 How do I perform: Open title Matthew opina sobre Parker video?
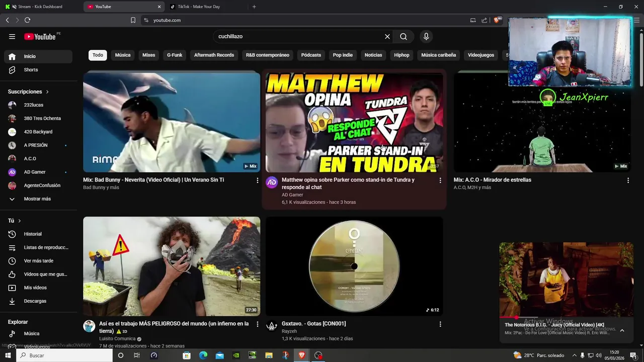pos(348,184)
